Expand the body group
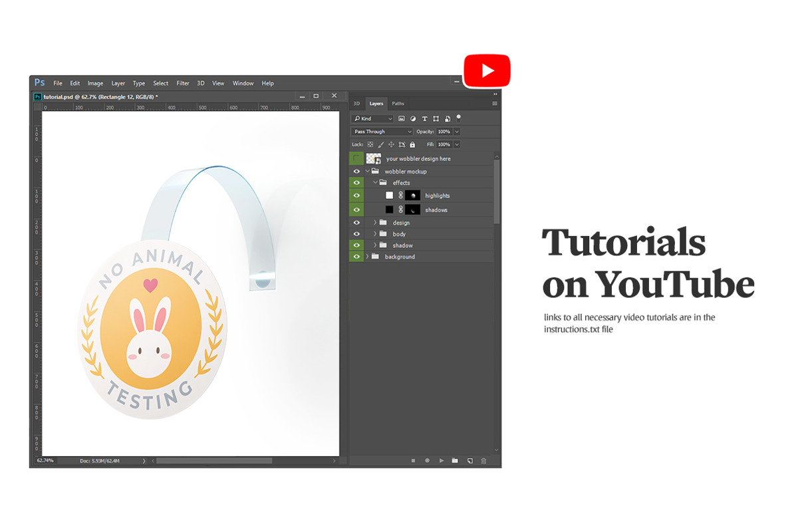Viewport: 798px width, 532px height. pos(375,234)
